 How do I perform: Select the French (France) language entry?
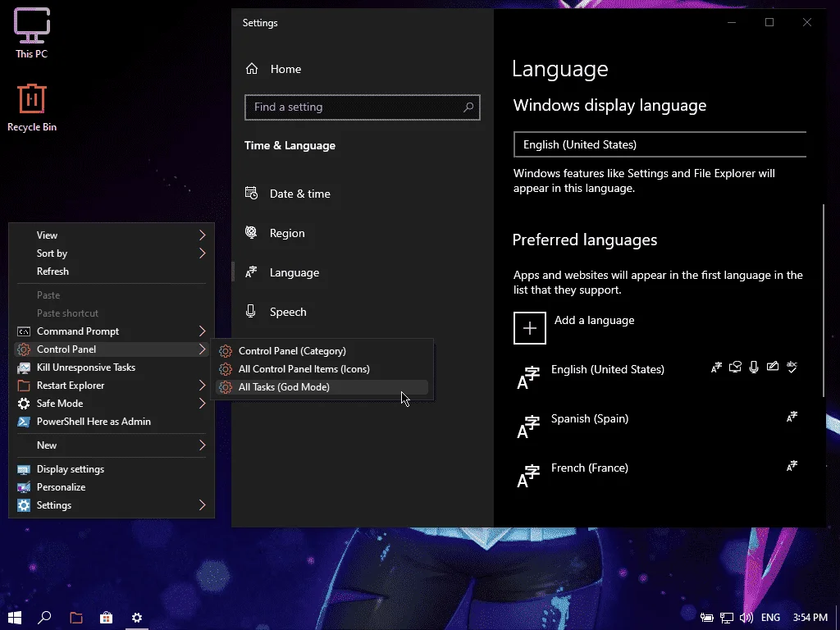660,476
